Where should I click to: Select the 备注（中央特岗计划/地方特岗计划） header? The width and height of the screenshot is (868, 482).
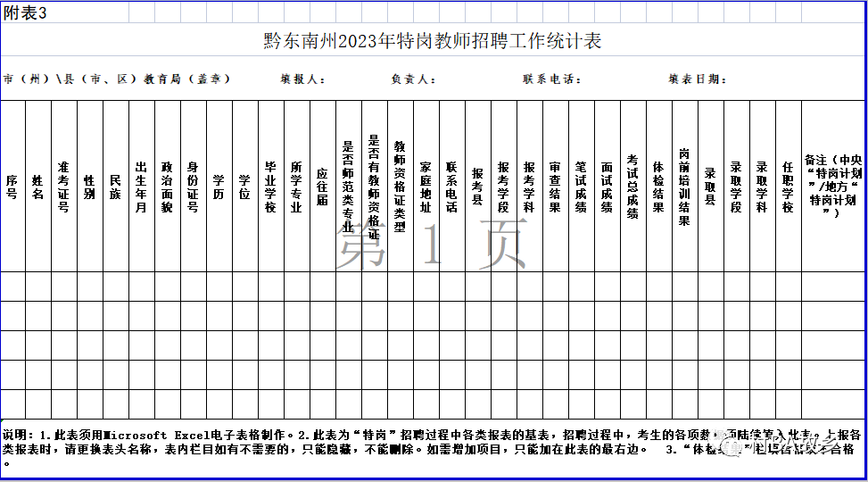coord(834,187)
